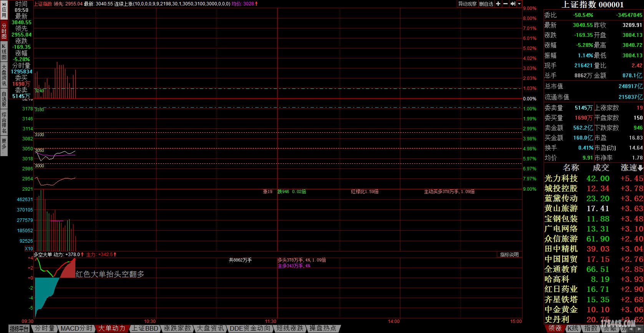Select stock 中国国贸 in list
The height and width of the screenshot is (333, 644).
tap(593, 259)
